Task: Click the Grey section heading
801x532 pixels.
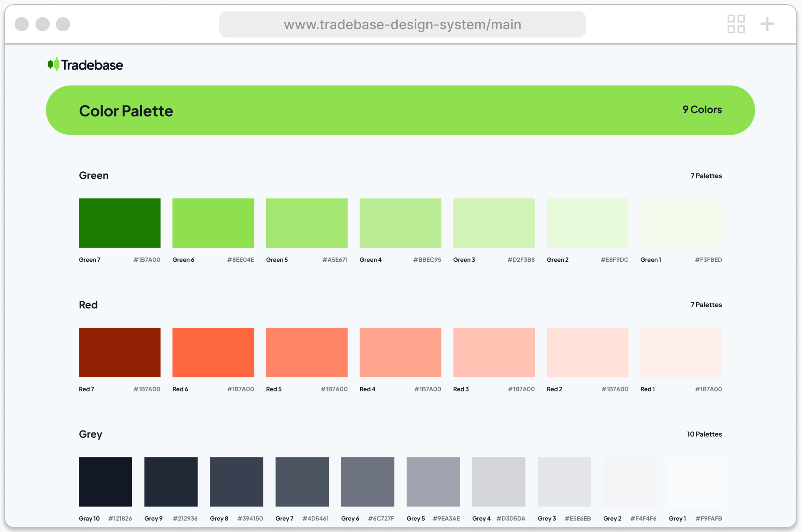Action: (x=91, y=434)
